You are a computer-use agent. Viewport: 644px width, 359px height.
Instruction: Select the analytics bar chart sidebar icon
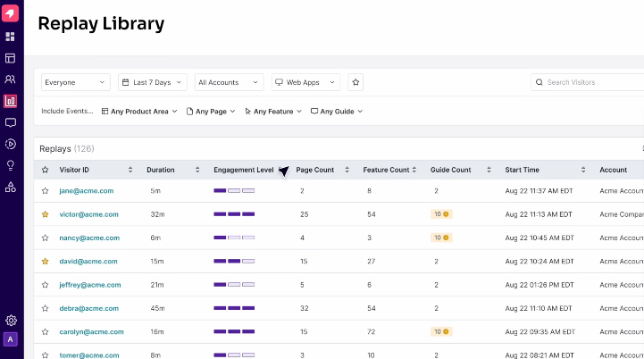pos(11,101)
